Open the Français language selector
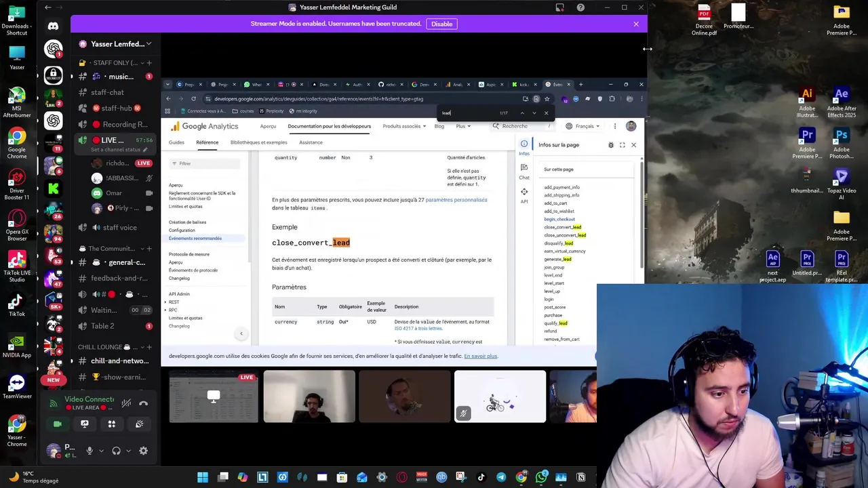Screen dimensions: 868x488 tap(584, 126)
